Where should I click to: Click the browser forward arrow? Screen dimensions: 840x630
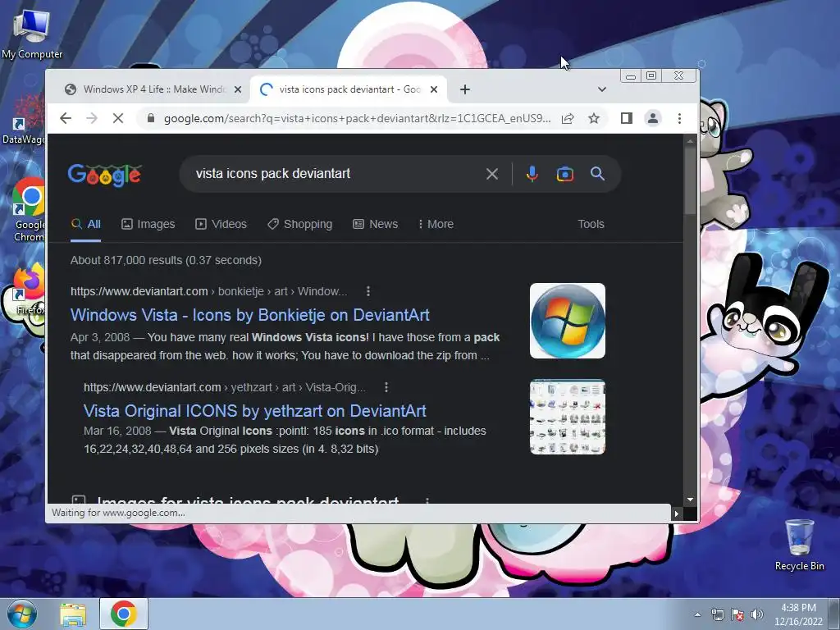[x=92, y=118]
